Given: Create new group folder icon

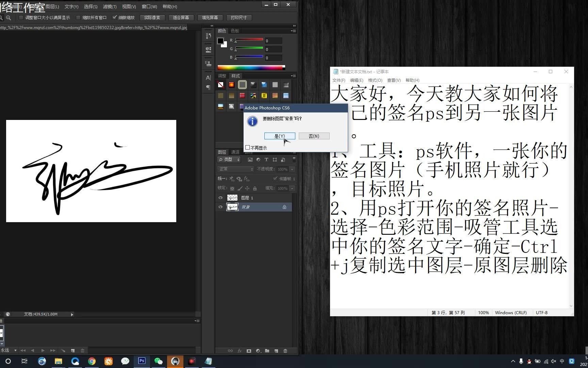Looking at the screenshot, I should pyautogui.click(x=267, y=351).
